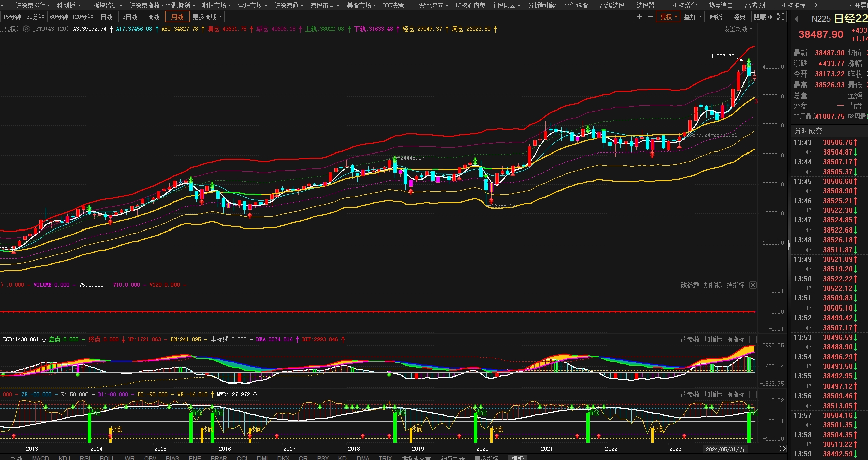Screen dimensions: 868x460
Task: Open 机构增仓 menu item
Action: (684, 5)
